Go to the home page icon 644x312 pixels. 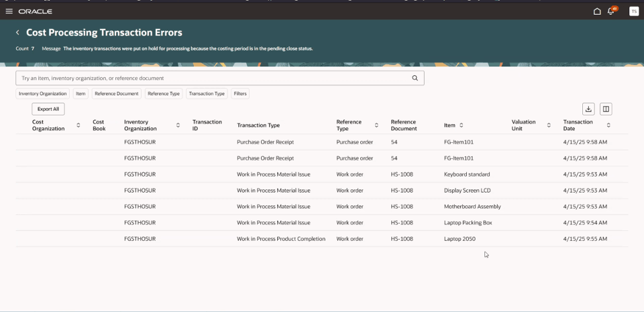tap(597, 11)
